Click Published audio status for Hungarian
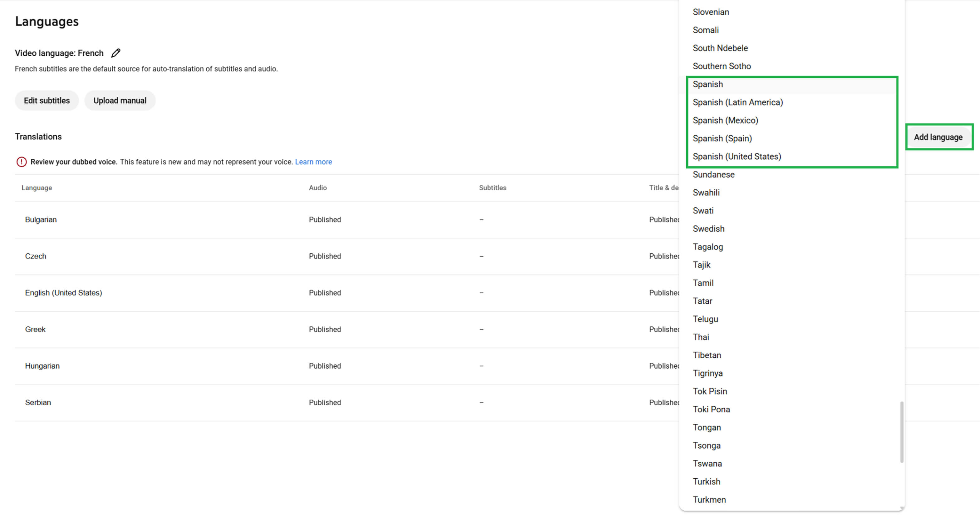Image resolution: width=980 pixels, height=518 pixels. point(325,366)
